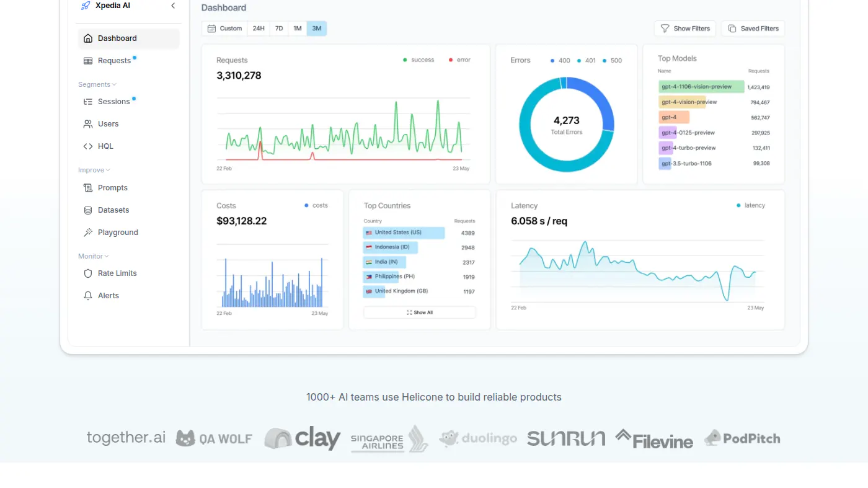Click the expand icon in Show All
This screenshot has height=488, width=868.
tap(409, 313)
